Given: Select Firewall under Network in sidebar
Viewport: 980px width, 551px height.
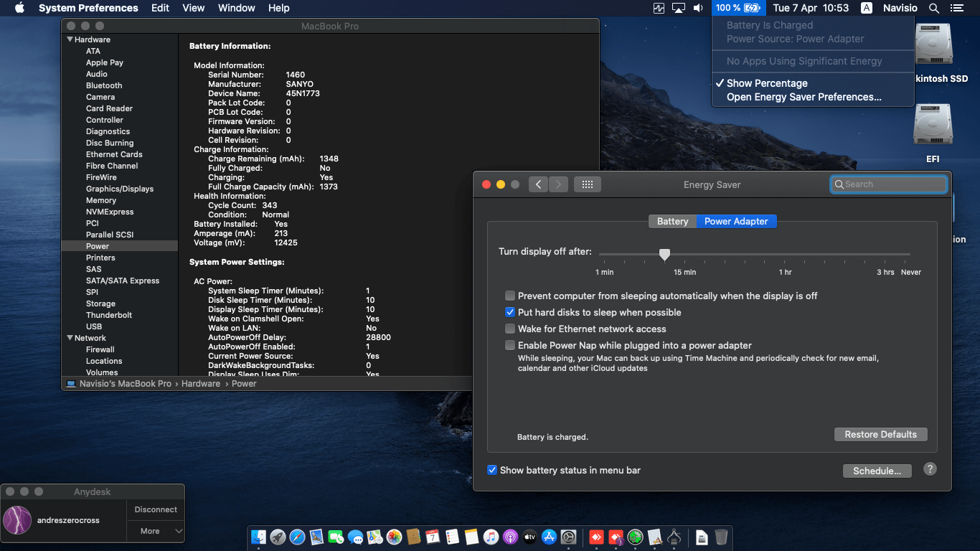Looking at the screenshot, I should (x=100, y=349).
